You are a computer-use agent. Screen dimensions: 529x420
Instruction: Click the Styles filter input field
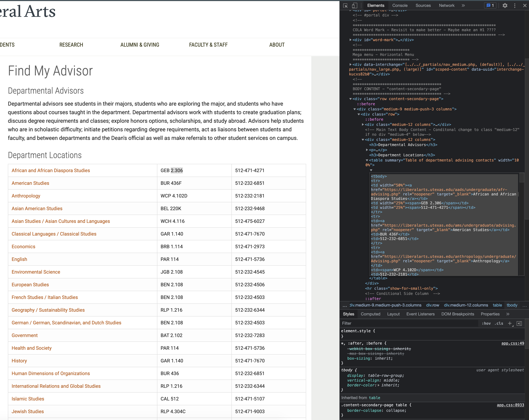click(x=409, y=323)
